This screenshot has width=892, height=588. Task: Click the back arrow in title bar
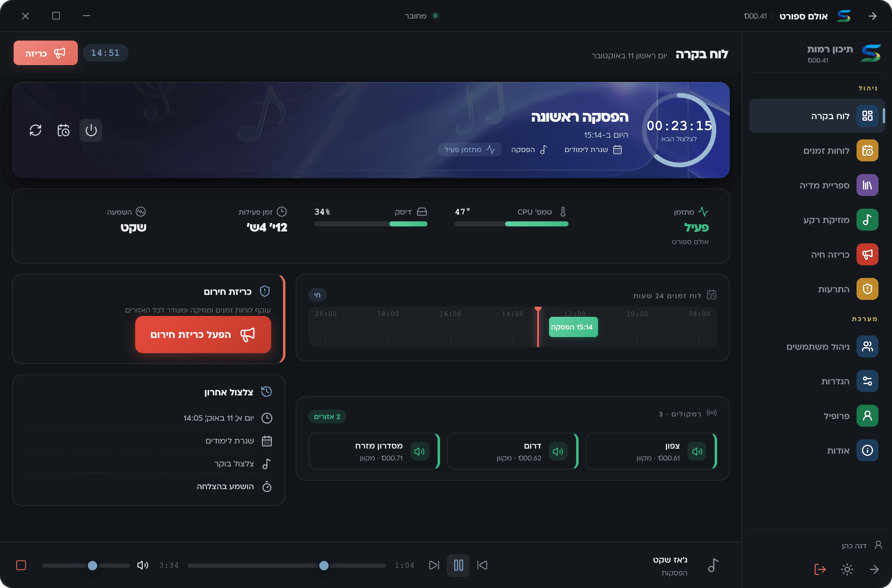(873, 16)
